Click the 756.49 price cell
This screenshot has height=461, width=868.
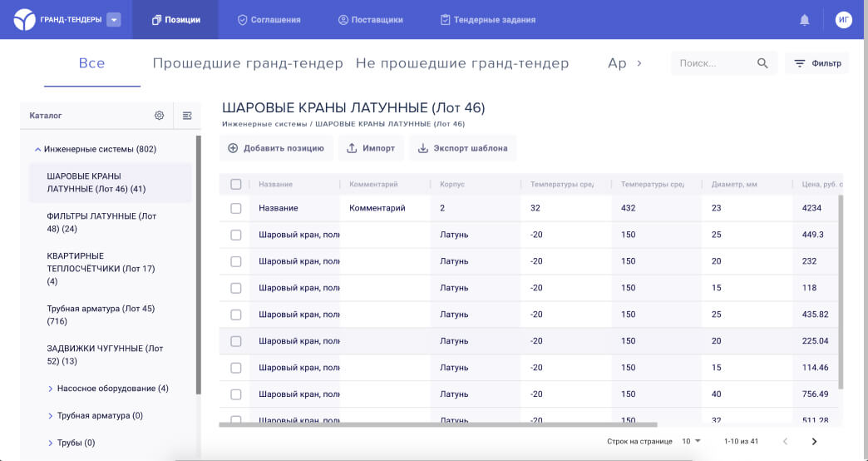click(x=815, y=394)
